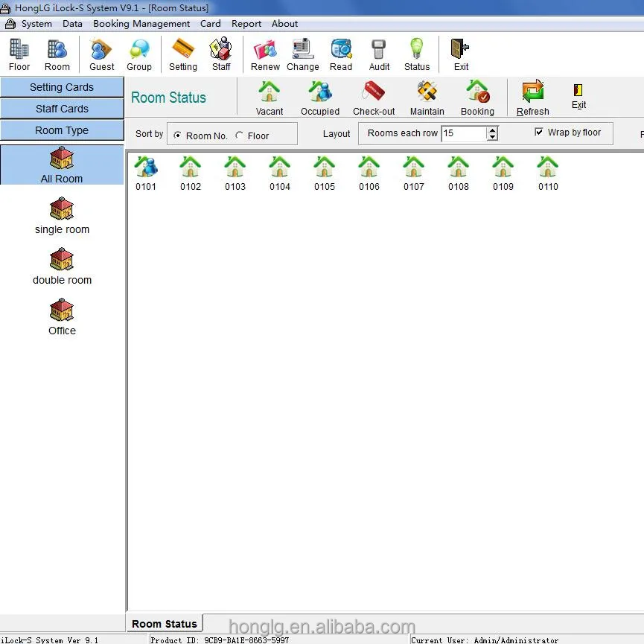Select the single room type
This screenshot has width=644, height=644.
62,216
